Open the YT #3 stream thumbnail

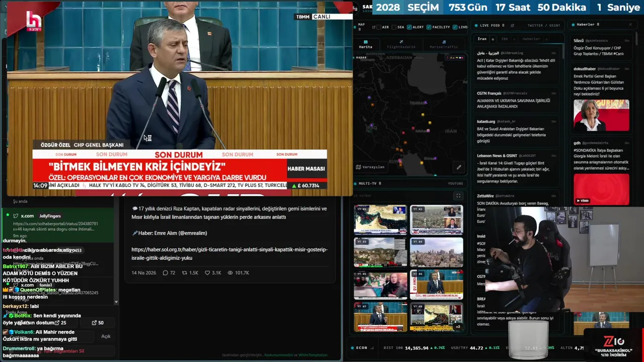(380, 252)
